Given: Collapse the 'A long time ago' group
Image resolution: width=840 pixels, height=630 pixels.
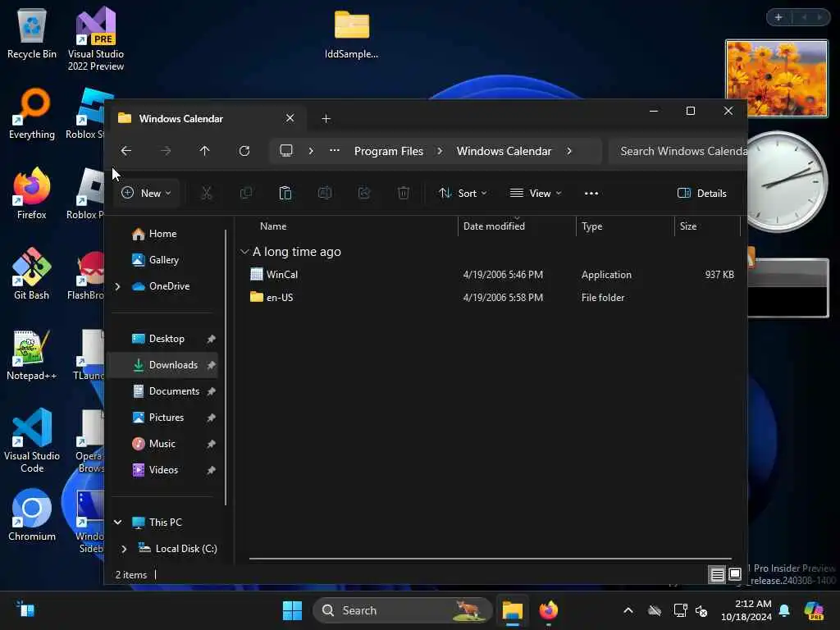Looking at the screenshot, I should (x=244, y=252).
